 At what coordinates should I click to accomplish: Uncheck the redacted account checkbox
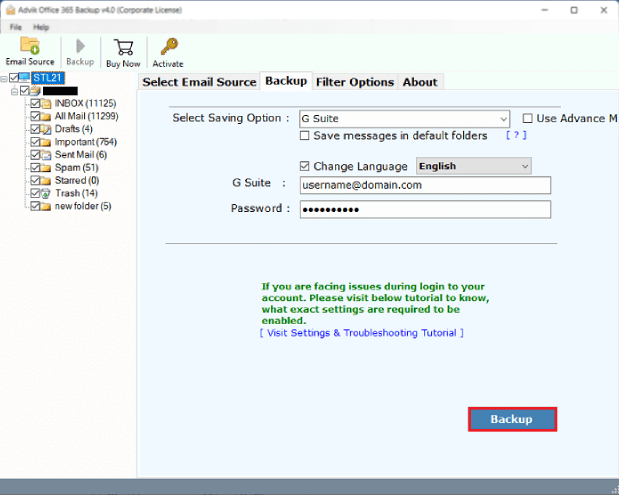click(x=24, y=91)
